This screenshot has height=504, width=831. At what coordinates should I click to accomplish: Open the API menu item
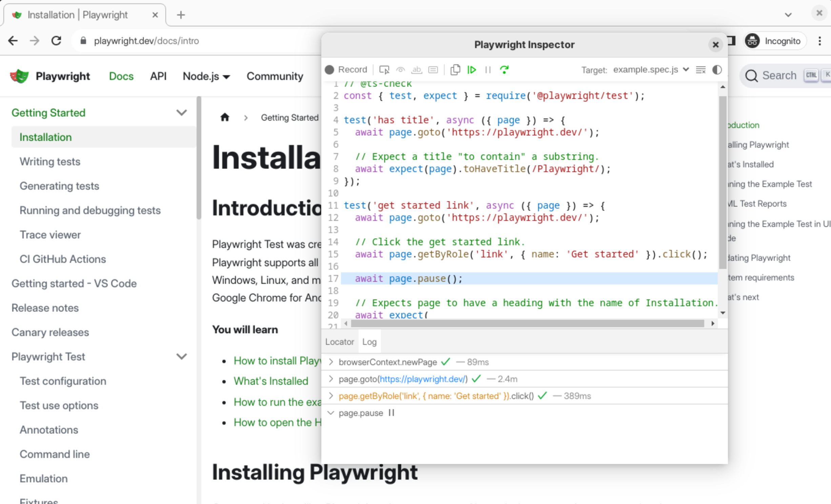(x=158, y=77)
